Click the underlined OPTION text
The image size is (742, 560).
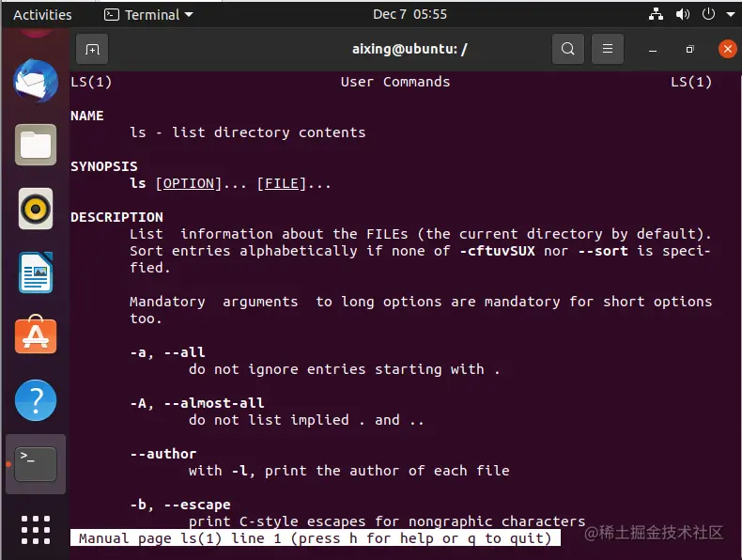(x=189, y=183)
